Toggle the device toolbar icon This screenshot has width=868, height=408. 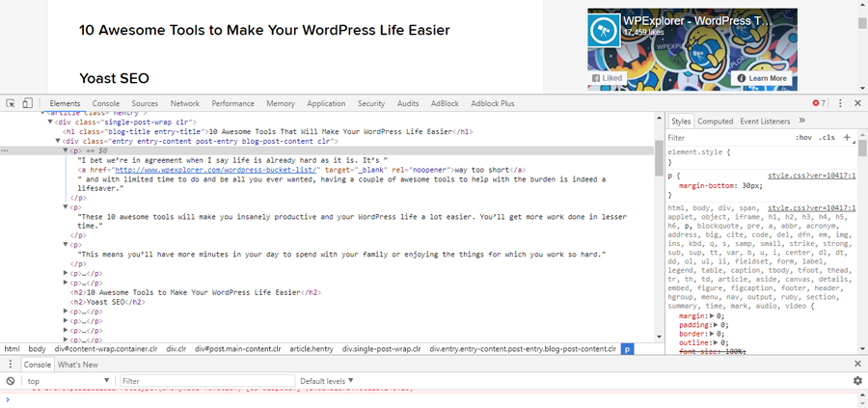[x=27, y=103]
